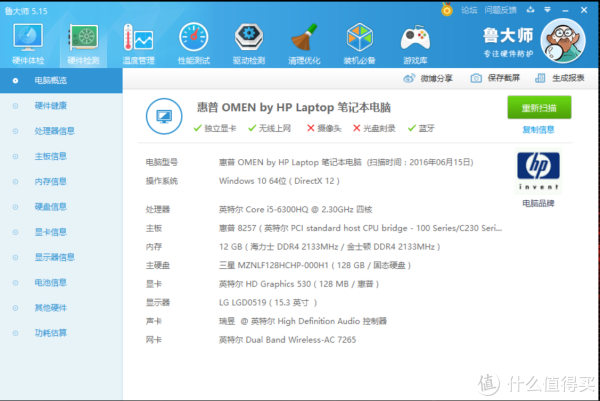
Task: Click the generate report icon
Action: click(x=540, y=78)
